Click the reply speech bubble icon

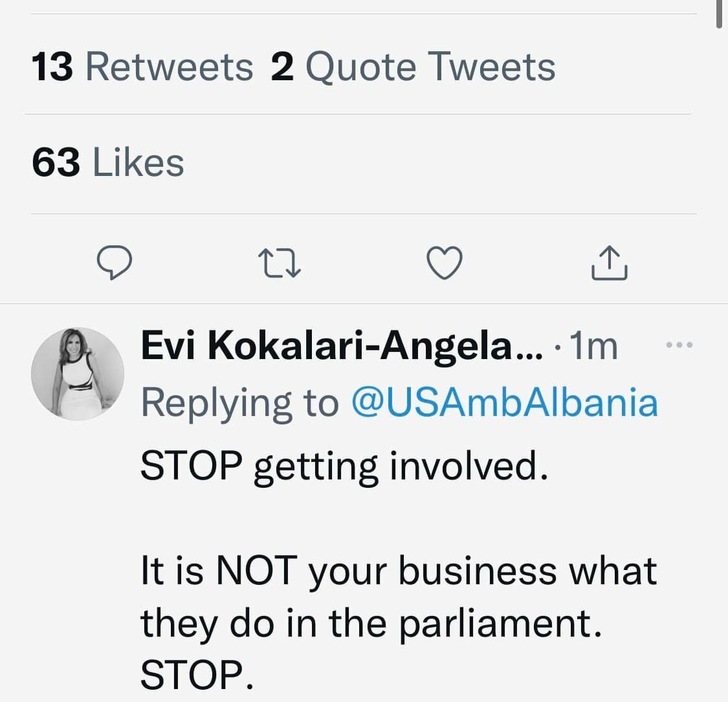point(115,263)
